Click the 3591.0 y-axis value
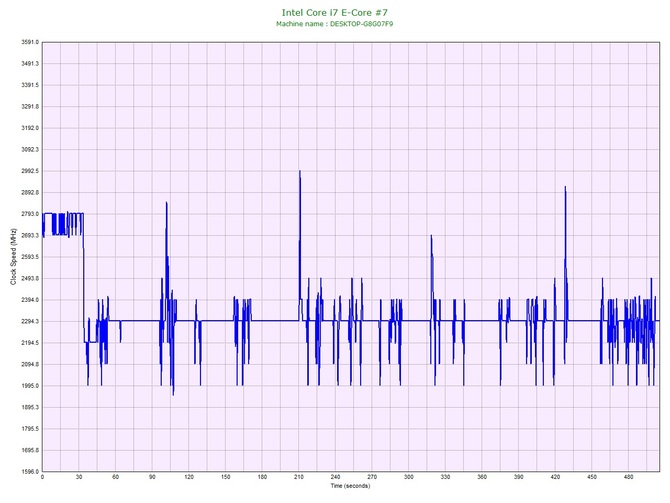This screenshot has height=503, width=670. (30, 42)
